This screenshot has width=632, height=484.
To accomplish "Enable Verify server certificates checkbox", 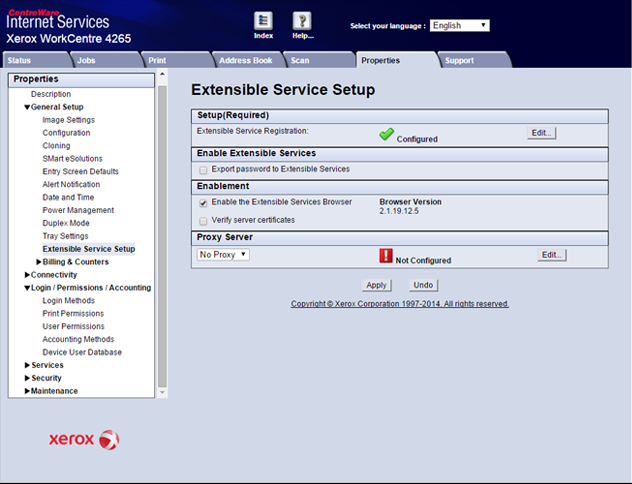I will point(204,220).
